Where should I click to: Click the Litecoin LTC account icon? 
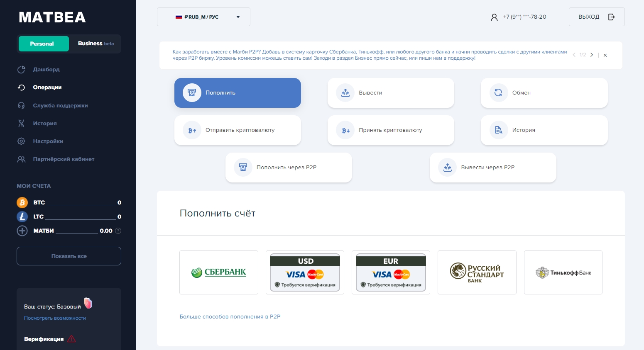(x=22, y=216)
